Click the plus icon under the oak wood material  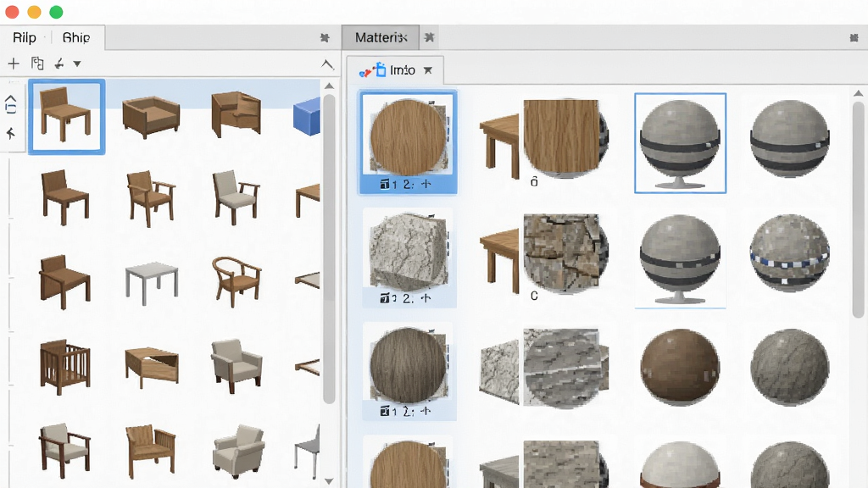tap(426, 184)
